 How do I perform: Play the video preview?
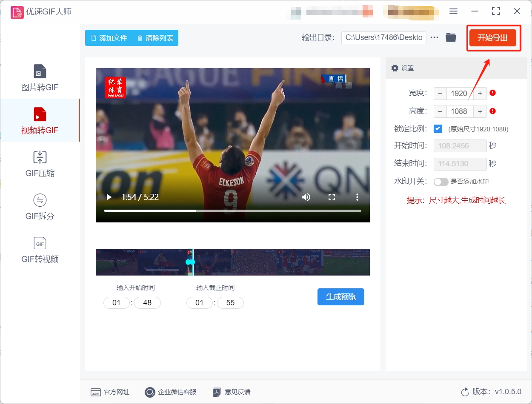coord(109,197)
